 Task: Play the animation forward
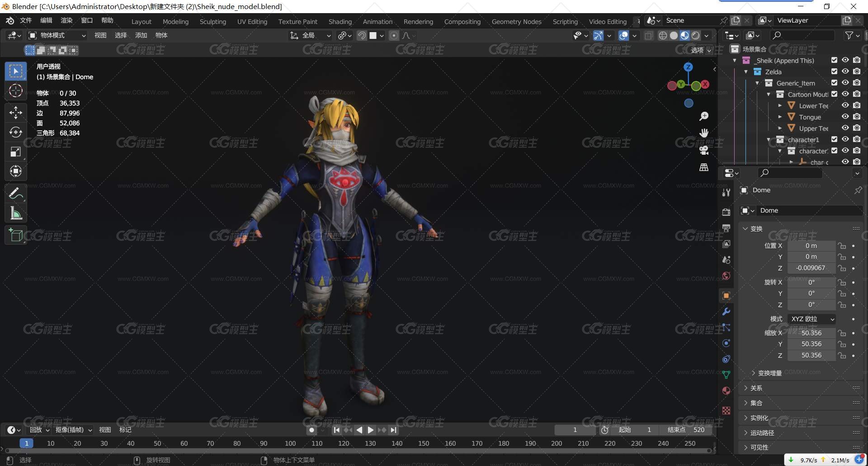(x=371, y=430)
